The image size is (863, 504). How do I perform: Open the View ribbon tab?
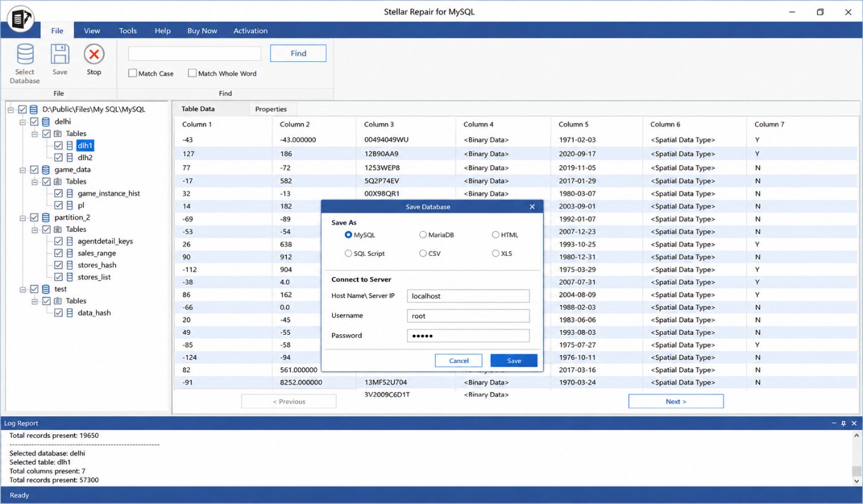click(92, 31)
